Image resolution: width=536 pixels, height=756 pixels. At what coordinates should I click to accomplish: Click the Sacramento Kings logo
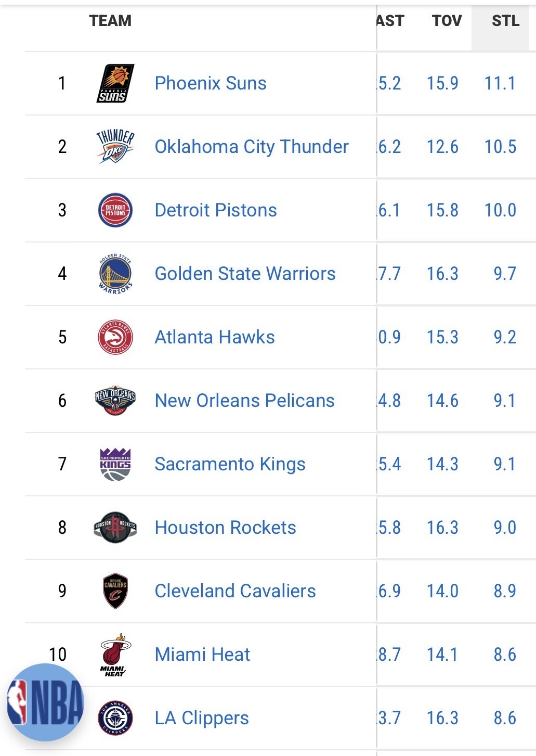click(115, 464)
